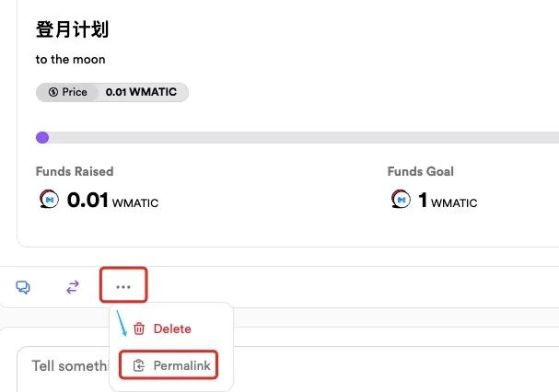Select Permalink from the popup menu
The image size is (559, 392).
pyautogui.click(x=168, y=365)
